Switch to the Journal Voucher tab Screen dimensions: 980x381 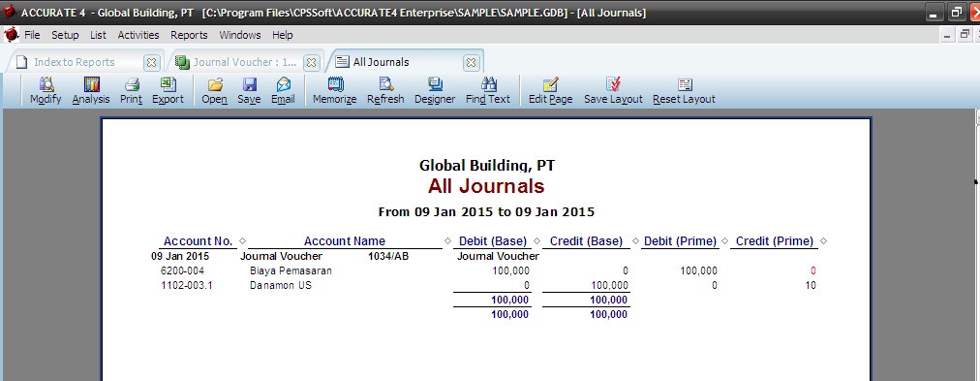[x=244, y=63]
